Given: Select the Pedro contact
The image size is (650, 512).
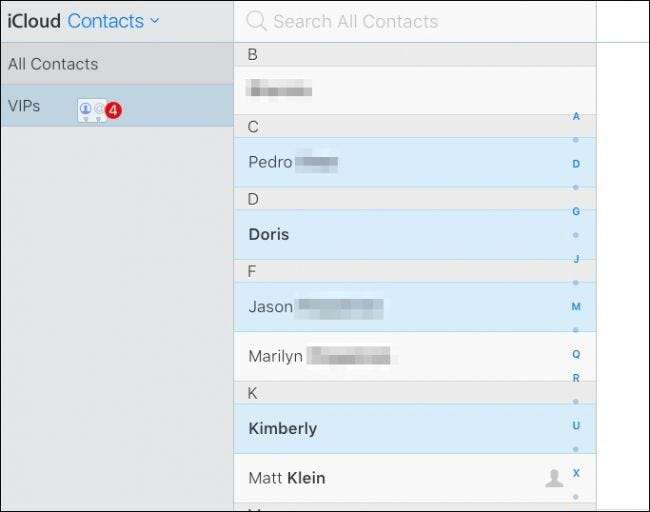Looking at the screenshot, I should [400, 162].
